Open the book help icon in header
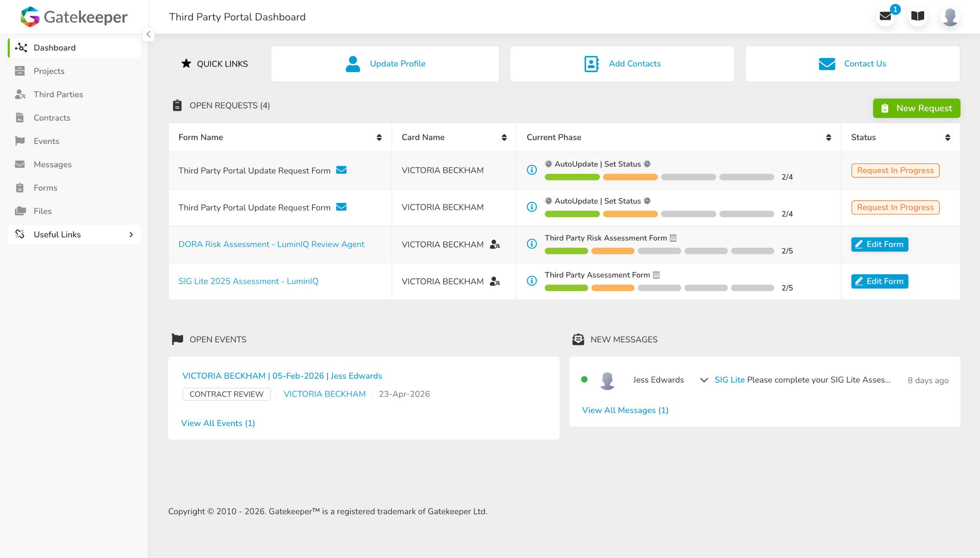 pyautogui.click(x=917, y=16)
